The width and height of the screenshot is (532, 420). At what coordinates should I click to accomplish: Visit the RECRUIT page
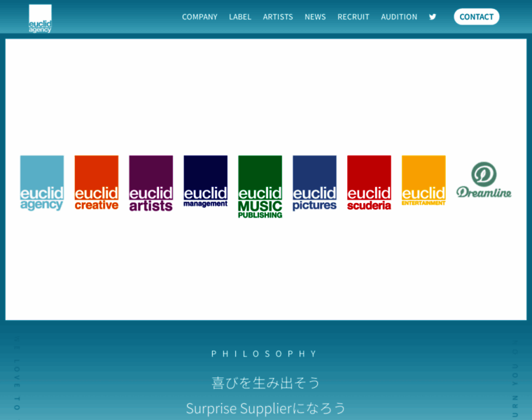click(353, 17)
